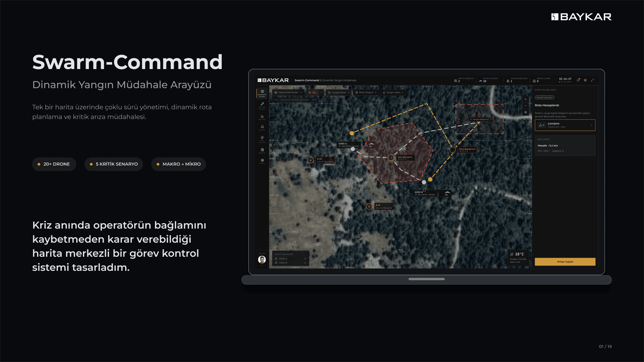Image resolution: width=644 pixels, height=362 pixels.
Task: Click the Rotayı Uygula button
Action: tap(565, 262)
